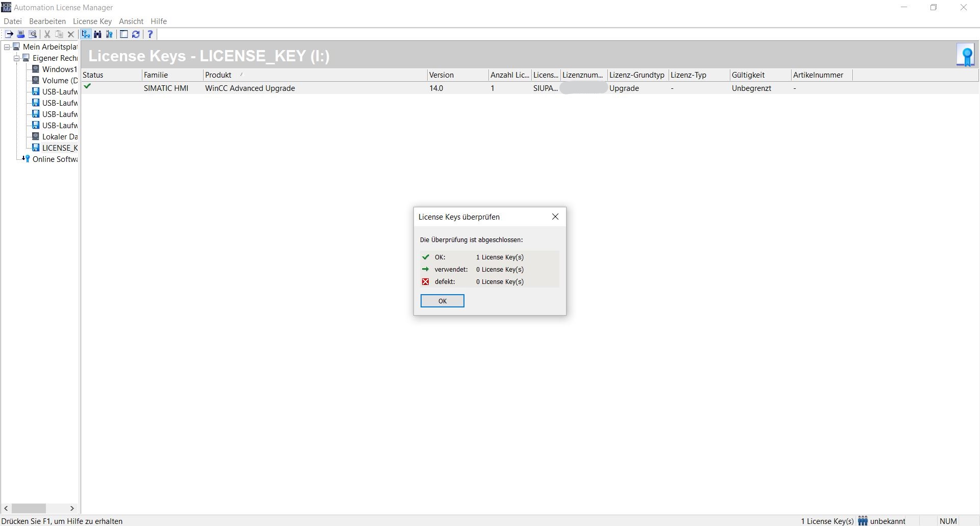Click the tree panel horizontal scrollbar thumb
This screenshot has width=980, height=526.
tap(29, 509)
